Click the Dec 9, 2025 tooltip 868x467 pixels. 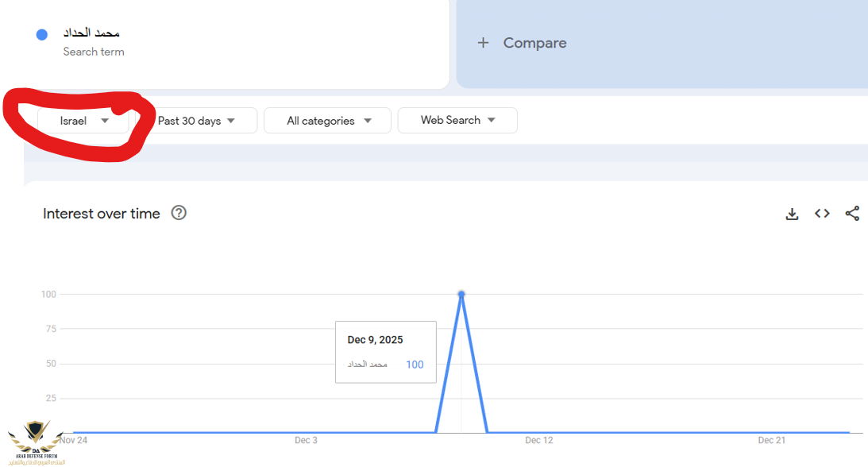pyautogui.click(x=385, y=352)
